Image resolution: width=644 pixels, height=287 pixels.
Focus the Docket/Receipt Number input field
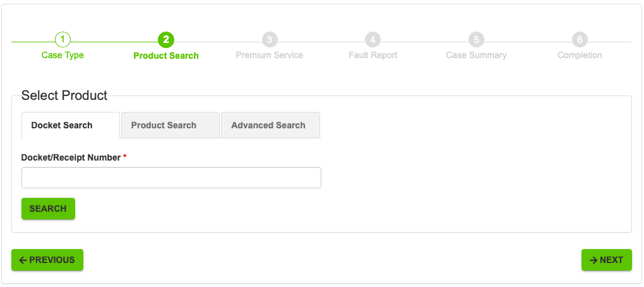(x=171, y=178)
